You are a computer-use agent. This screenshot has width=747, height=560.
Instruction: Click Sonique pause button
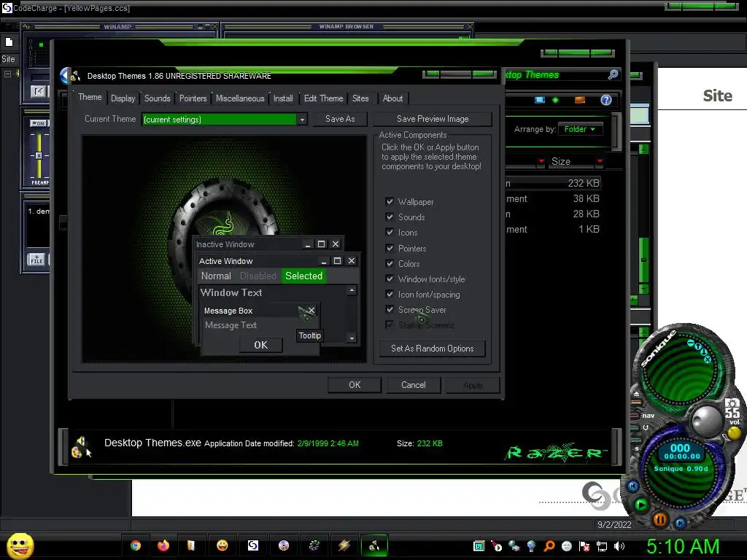pyautogui.click(x=660, y=519)
